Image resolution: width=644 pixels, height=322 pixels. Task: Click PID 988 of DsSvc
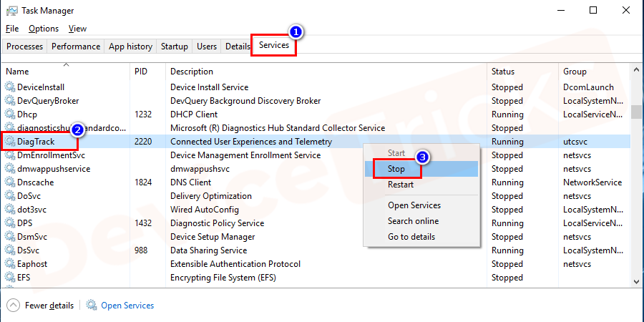coord(141,250)
